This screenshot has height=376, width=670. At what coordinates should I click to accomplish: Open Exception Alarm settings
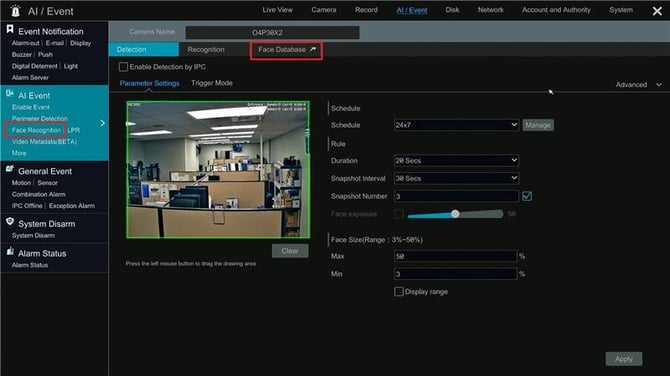coord(72,206)
